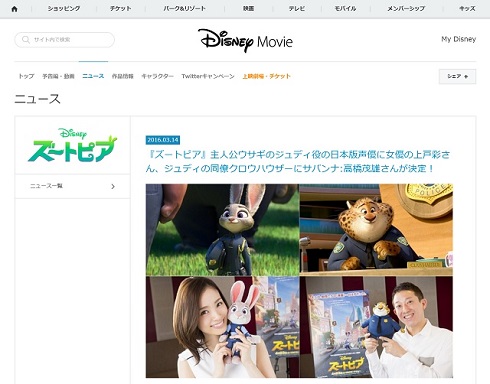
Task: Click the search magnifier icon
Action: pyautogui.click(x=26, y=40)
